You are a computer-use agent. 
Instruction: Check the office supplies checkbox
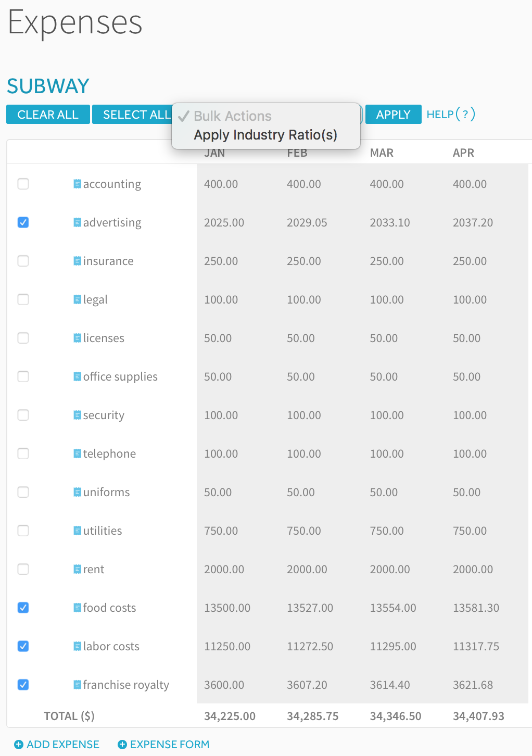23,376
